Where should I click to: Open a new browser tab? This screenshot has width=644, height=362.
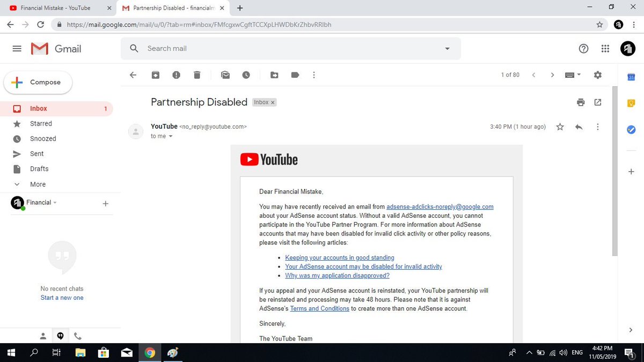(240, 8)
